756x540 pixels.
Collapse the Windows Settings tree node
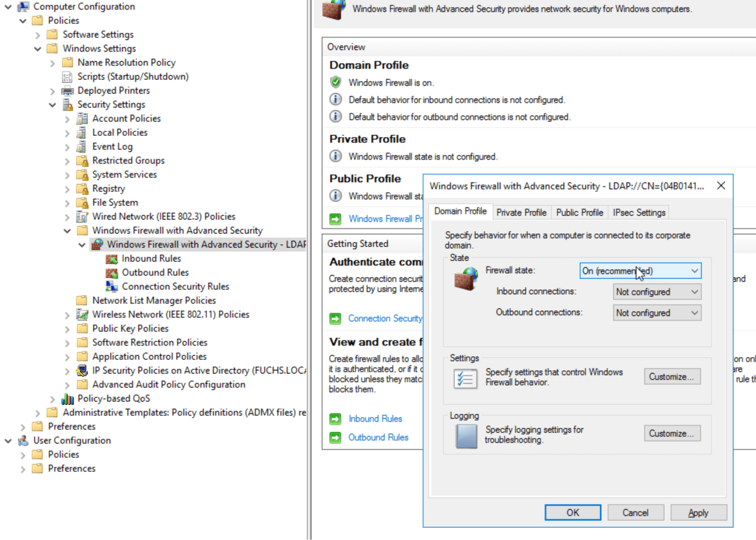pyautogui.click(x=37, y=48)
